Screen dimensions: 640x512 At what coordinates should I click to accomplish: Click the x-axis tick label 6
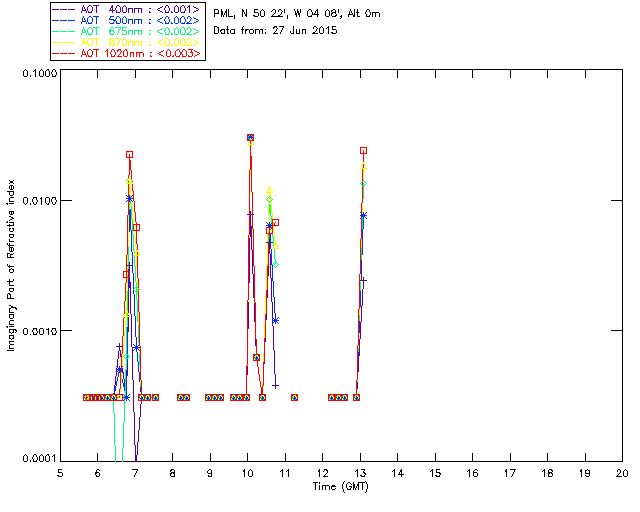(x=98, y=473)
